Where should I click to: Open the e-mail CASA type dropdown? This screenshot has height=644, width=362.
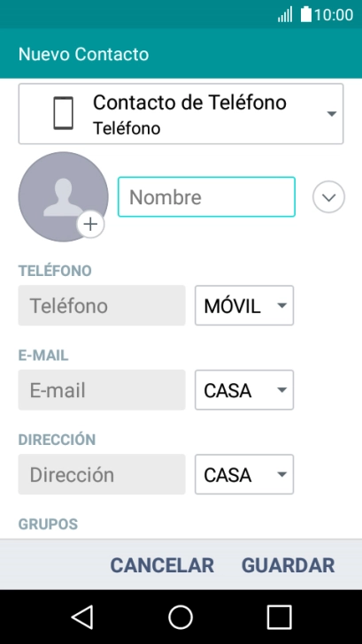click(244, 390)
